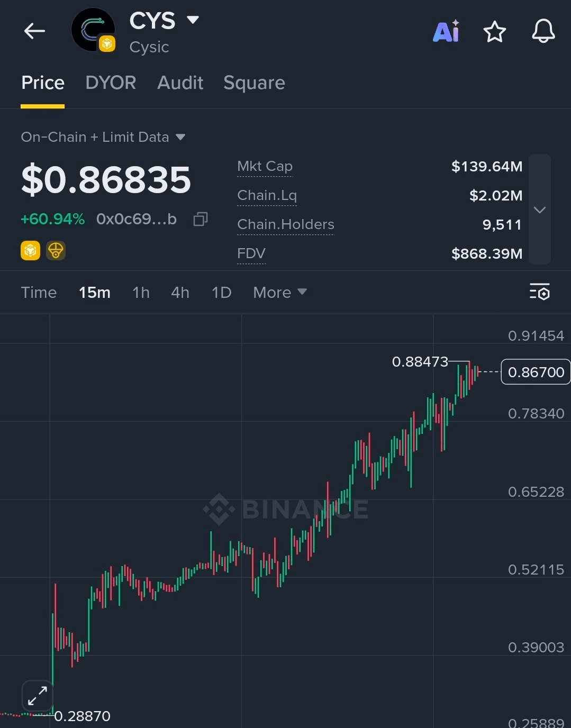571x728 pixels.
Task: Tap the 0.39003 axis label
Action: click(x=536, y=648)
